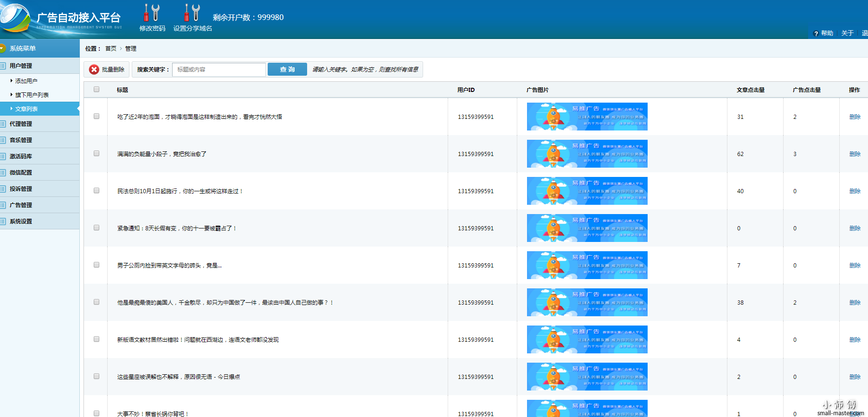Collapse the 系统菜单 header arrow
Screen dimensions: 868x417
[x=2, y=48]
